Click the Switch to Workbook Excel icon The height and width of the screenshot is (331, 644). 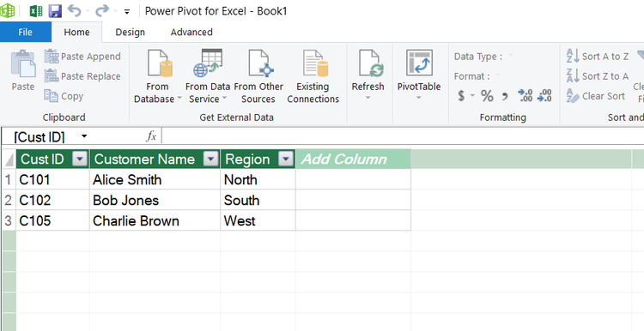(x=36, y=10)
